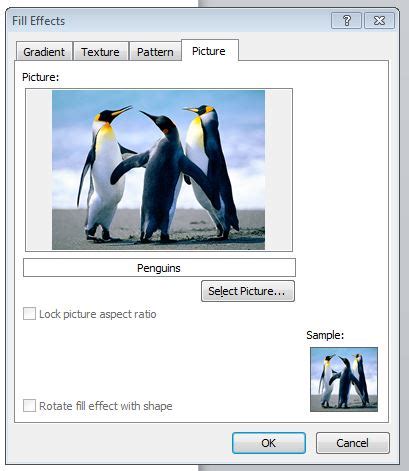The width and height of the screenshot is (409, 471).
Task: Enable Rotate fill effect with shape
Action: point(29,406)
